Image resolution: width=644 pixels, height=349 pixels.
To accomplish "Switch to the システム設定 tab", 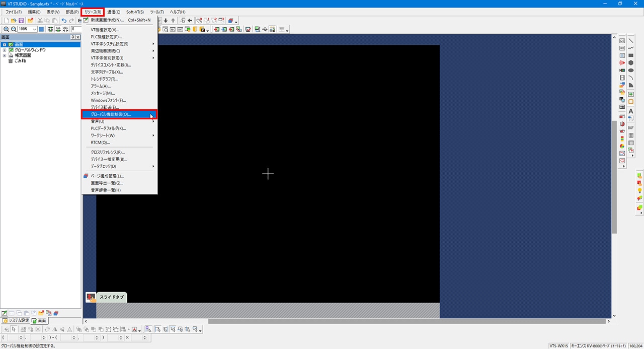I will pos(16,321).
